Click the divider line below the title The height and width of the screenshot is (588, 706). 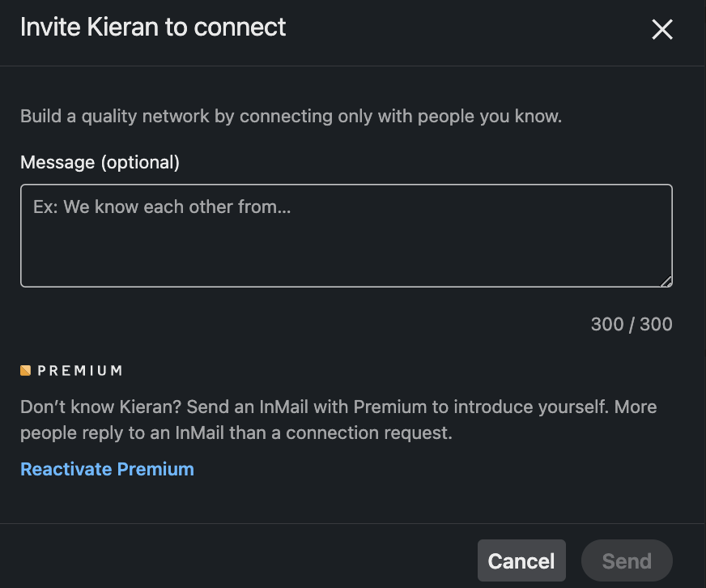click(353, 66)
